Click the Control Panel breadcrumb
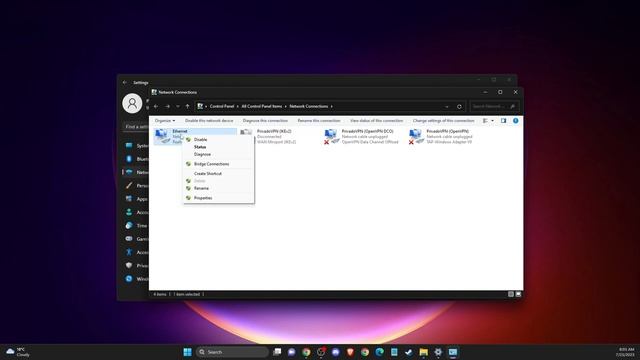The height and width of the screenshot is (360, 640). (222, 107)
